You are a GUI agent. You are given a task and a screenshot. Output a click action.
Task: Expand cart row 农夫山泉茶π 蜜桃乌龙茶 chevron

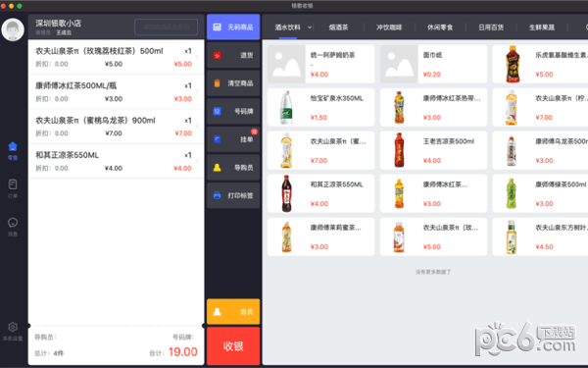[197, 127]
